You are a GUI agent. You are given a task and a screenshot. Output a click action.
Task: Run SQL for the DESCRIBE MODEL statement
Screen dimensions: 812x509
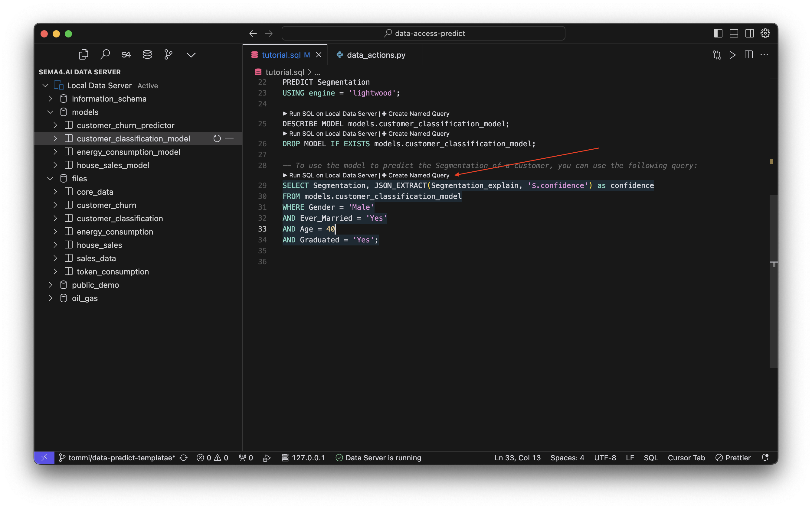point(329,114)
